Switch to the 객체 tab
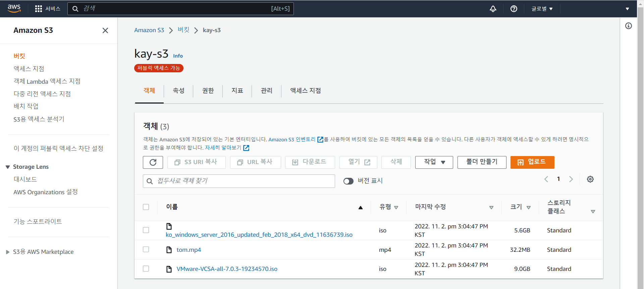 tap(149, 91)
